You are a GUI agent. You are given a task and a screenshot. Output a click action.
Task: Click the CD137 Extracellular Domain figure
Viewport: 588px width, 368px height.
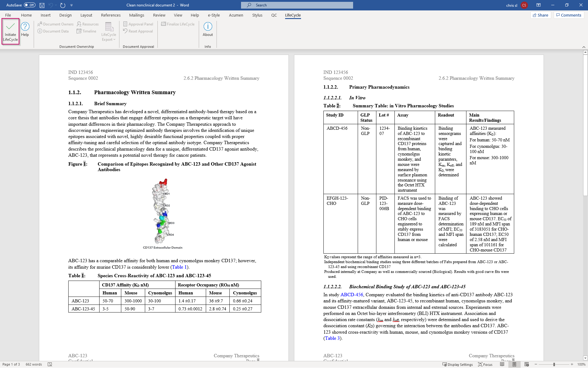tap(162, 213)
